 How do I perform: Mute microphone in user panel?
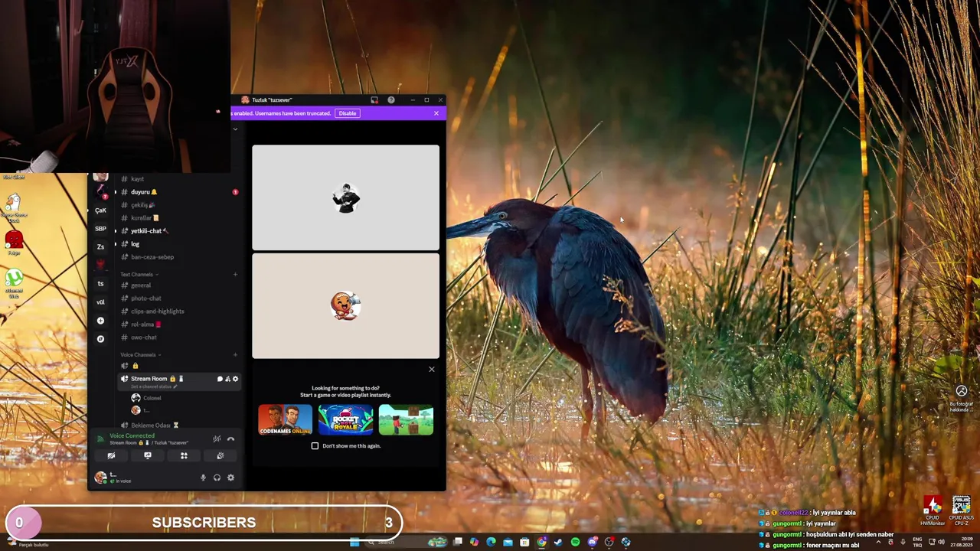tap(203, 478)
